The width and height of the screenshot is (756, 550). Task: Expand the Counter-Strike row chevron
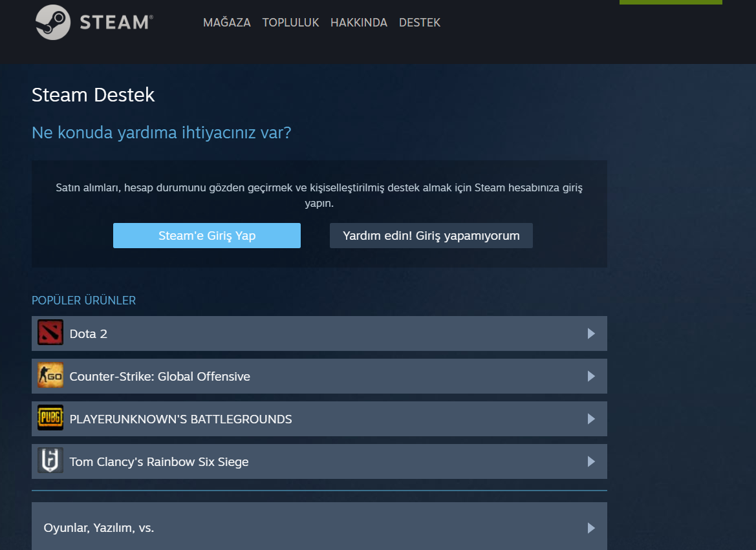(x=590, y=376)
